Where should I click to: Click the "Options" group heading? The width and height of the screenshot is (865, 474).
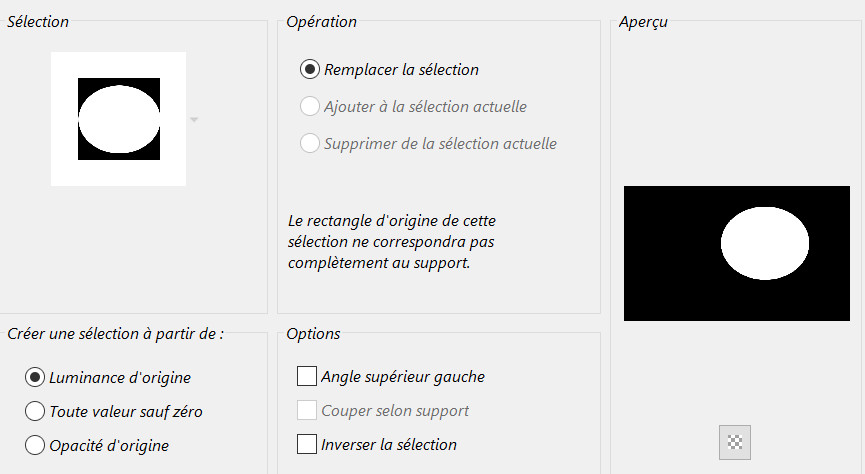[x=313, y=333]
